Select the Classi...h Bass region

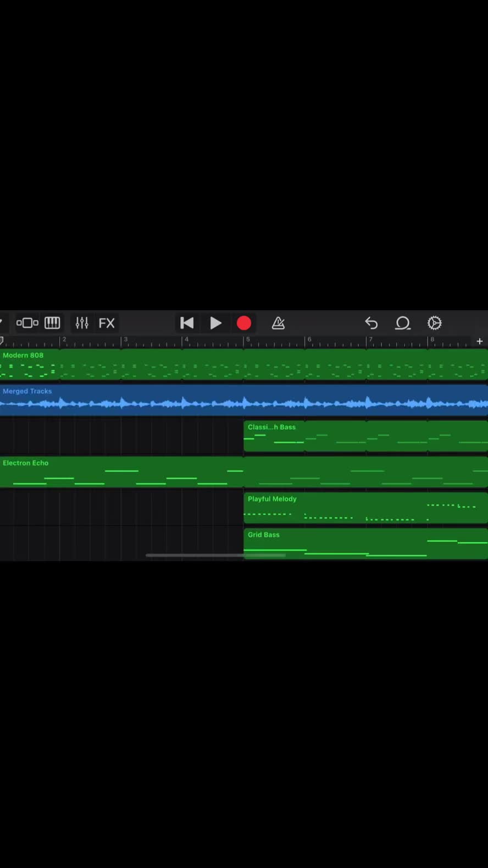365,436
